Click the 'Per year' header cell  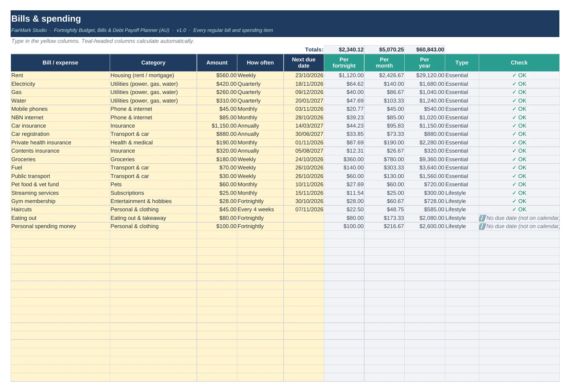point(425,63)
